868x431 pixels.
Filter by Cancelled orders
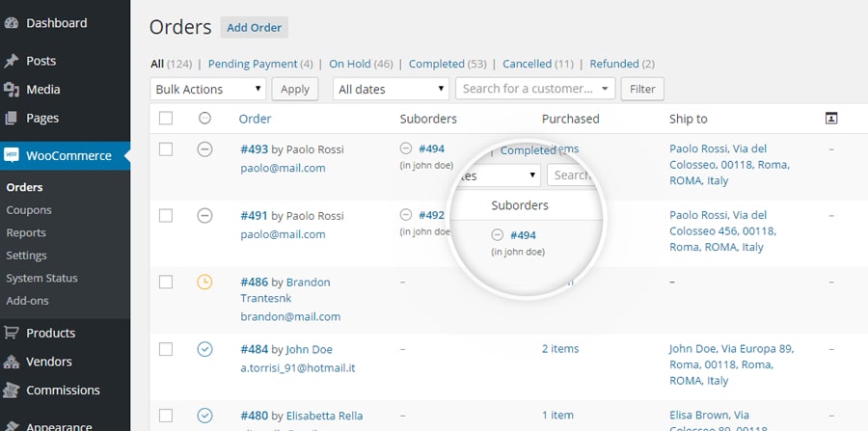pyautogui.click(x=527, y=65)
